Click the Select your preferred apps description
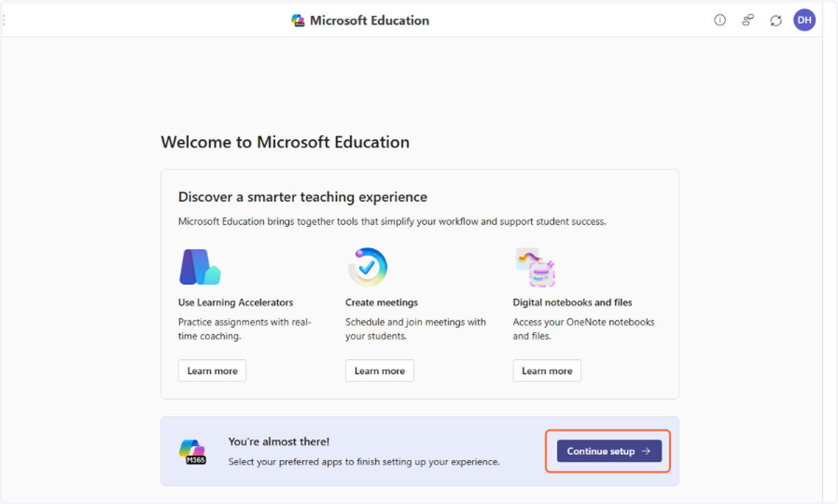This screenshot has height=504, width=838. click(x=364, y=461)
